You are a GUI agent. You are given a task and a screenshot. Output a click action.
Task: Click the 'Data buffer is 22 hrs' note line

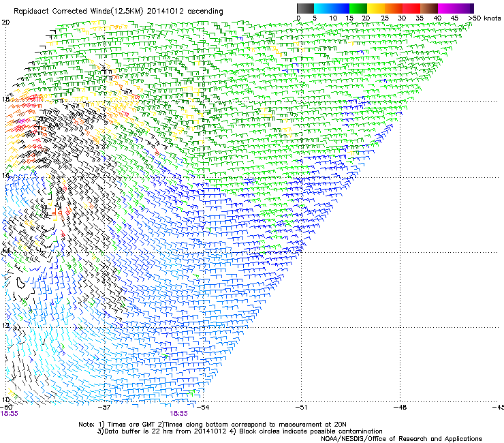pyautogui.click(x=240, y=431)
